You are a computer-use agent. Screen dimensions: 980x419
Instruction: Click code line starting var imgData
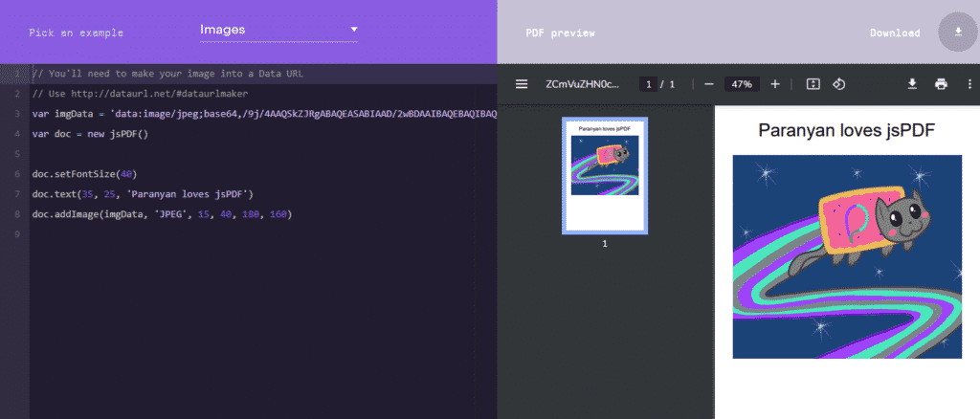tap(264, 114)
